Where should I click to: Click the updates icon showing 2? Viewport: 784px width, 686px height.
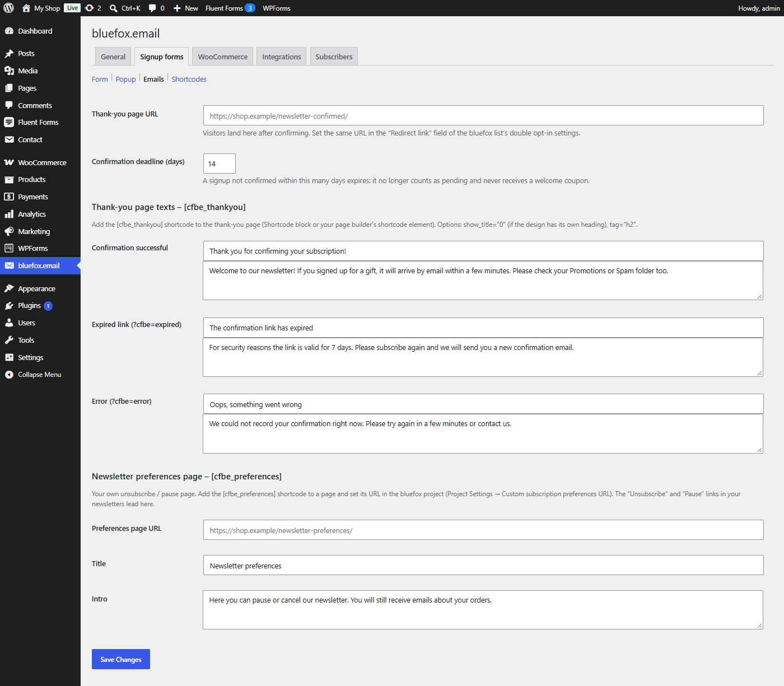click(x=89, y=8)
